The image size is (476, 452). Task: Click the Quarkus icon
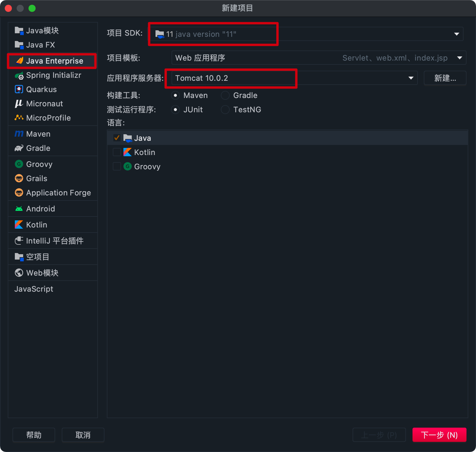(19, 89)
